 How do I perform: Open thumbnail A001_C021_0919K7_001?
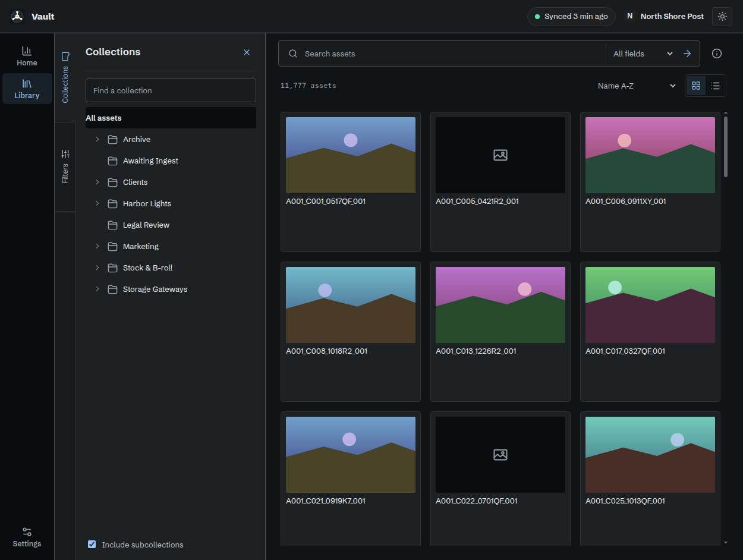[351, 455]
